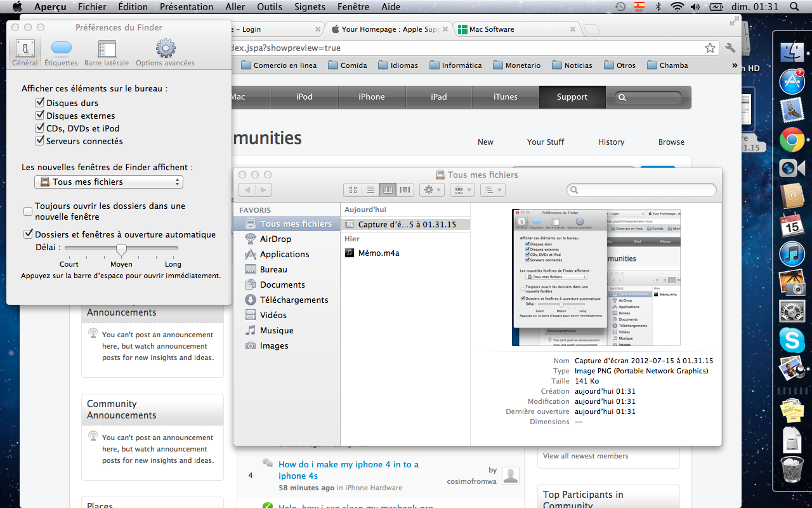Open the Chamba bookmarks folder
812x508 pixels.
667,65
